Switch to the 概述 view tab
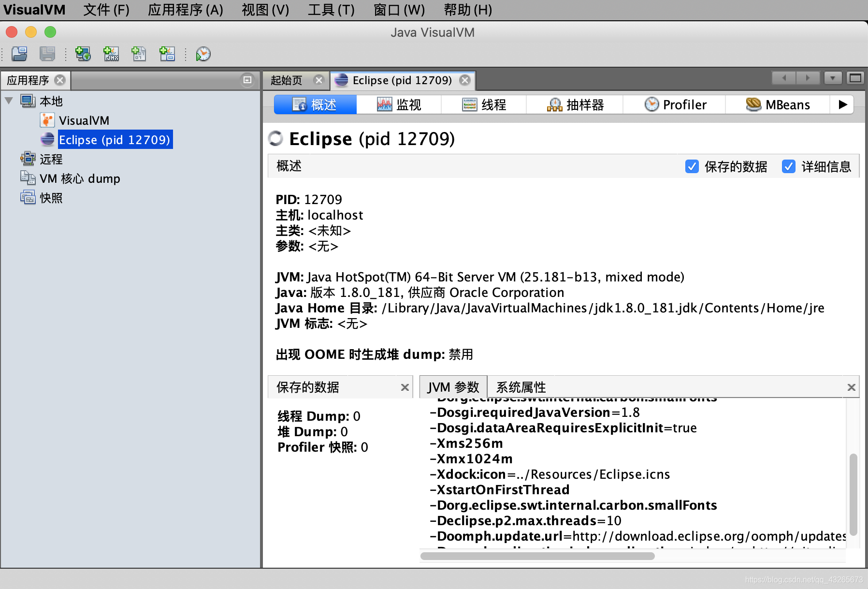This screenshot has width=868, height=589. [315, 104]
